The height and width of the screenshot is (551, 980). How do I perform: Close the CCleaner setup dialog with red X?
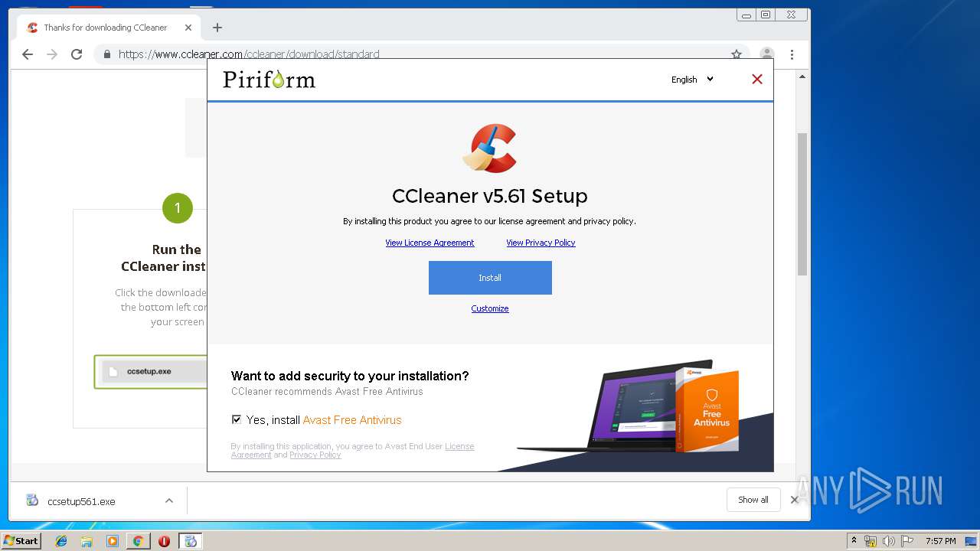point(757,79)
